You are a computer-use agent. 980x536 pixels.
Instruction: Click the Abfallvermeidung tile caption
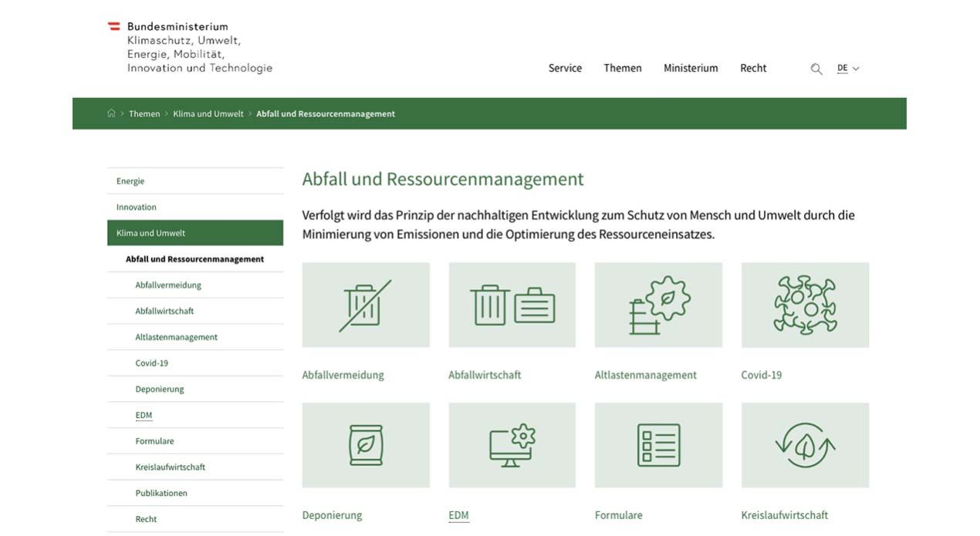coord(343,375)
